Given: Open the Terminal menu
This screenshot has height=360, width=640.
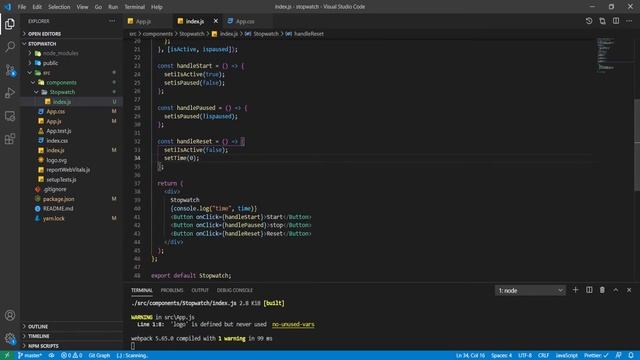Looking at the screenshot, I should click(x=135, y=7).
